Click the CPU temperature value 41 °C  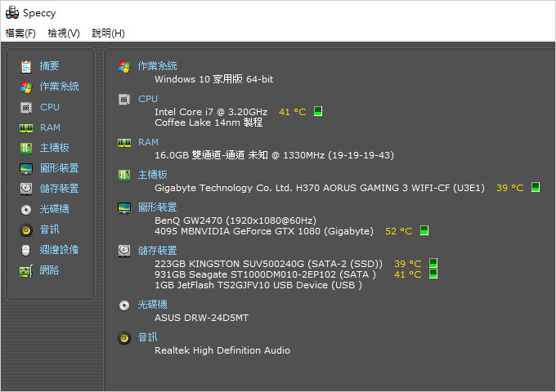click(x=293, y=112)
